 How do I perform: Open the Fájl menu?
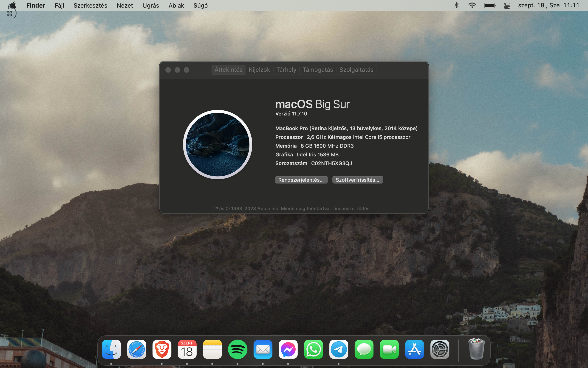click(59, 5)
